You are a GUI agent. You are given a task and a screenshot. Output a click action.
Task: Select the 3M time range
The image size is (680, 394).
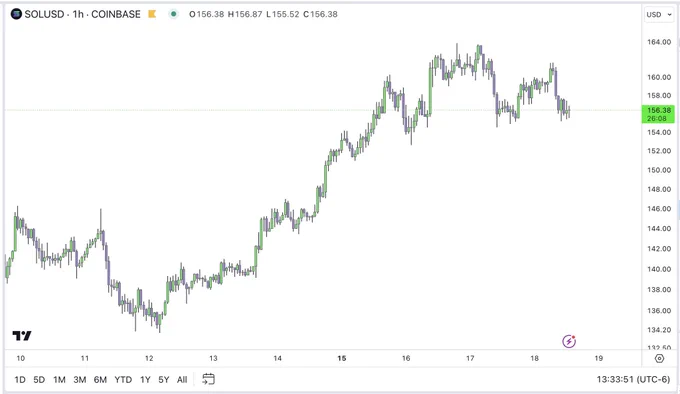click(80, 380)
